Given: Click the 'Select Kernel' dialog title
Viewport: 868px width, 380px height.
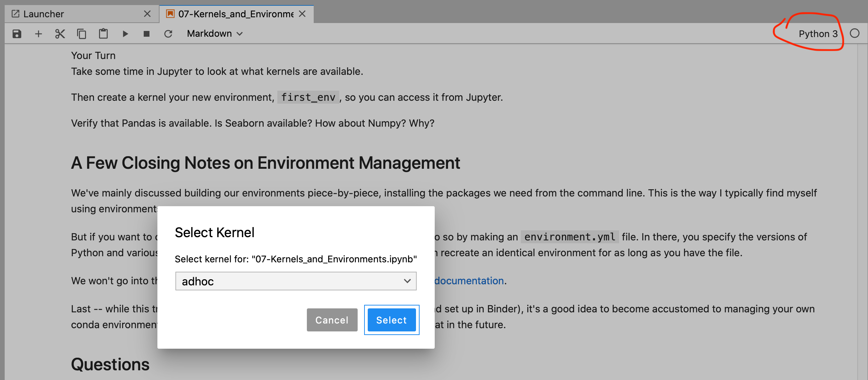Looking at the screenshot, I should pyautogui.click(x=215, y=232).
